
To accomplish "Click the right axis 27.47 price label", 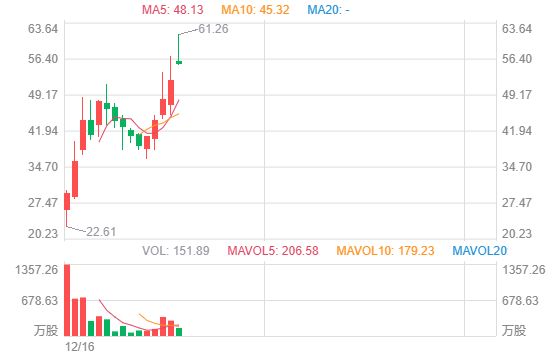I will coord(517,203).
